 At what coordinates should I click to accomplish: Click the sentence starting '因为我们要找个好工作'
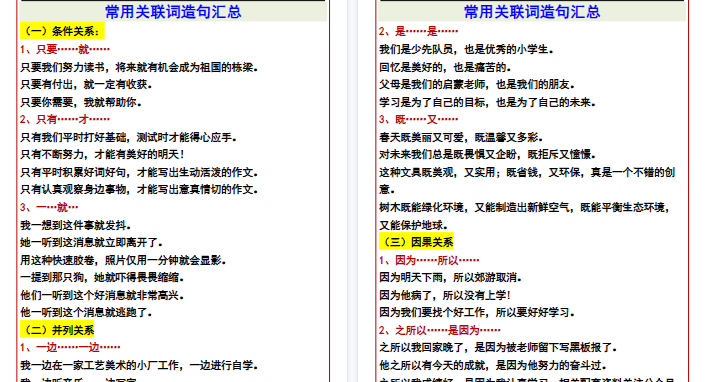tap(477, 313)
